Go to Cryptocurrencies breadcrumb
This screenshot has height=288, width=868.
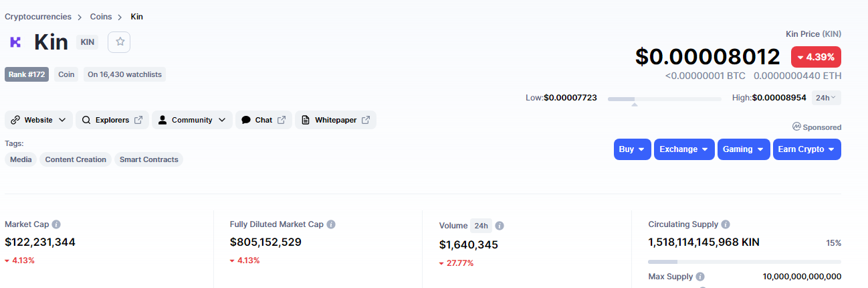point(37,16)
